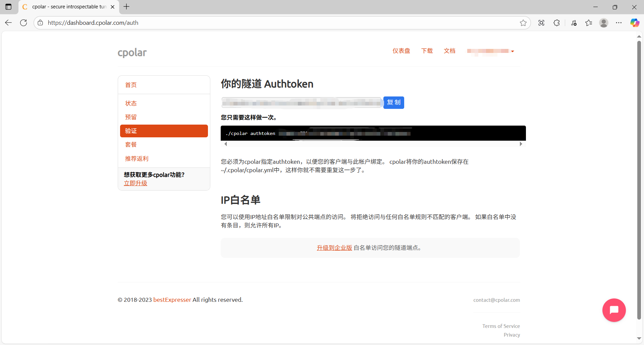This screenshot has height=345, width=644.
Task: Open a new tab with plus
Action: point(126,7)
